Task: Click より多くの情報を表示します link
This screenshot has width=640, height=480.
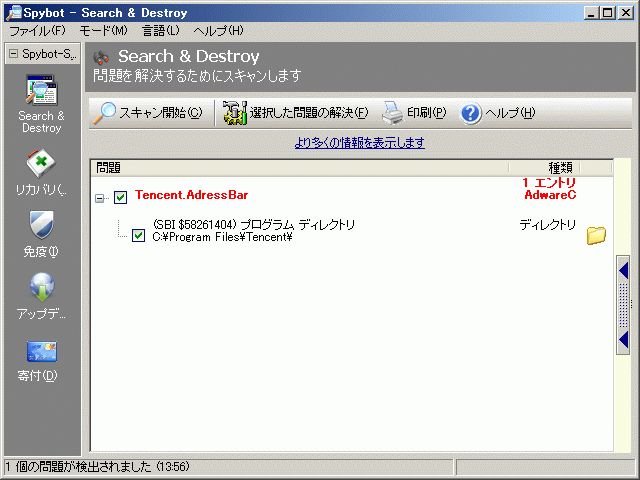Action: pos(359,143)
